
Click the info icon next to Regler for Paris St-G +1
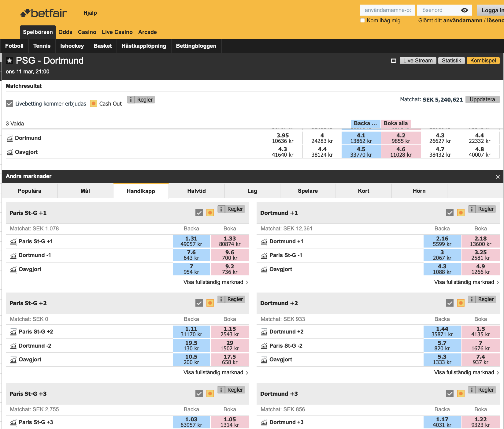click(x=221, y=209)
